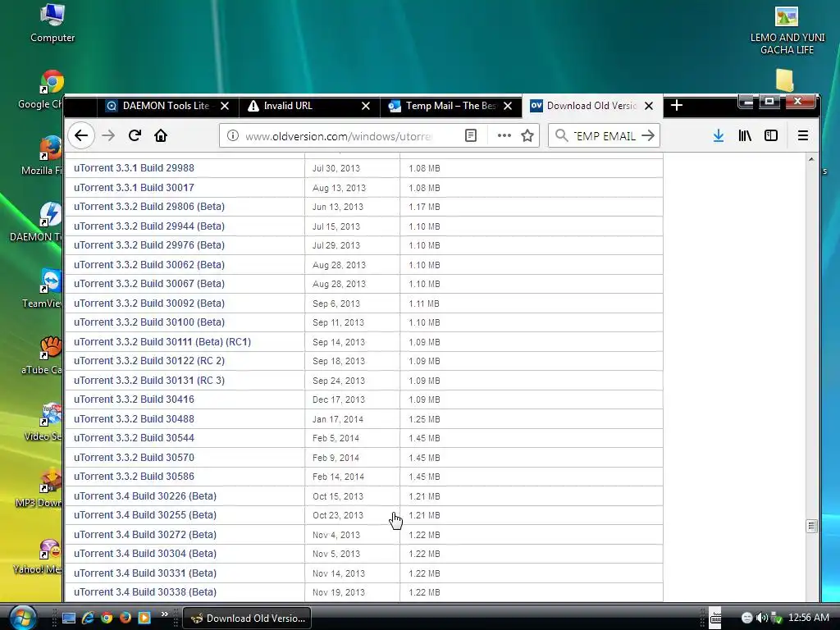Toggle reader view icon
This screenshot has height=630, width=840.
(x=470, y=135)
